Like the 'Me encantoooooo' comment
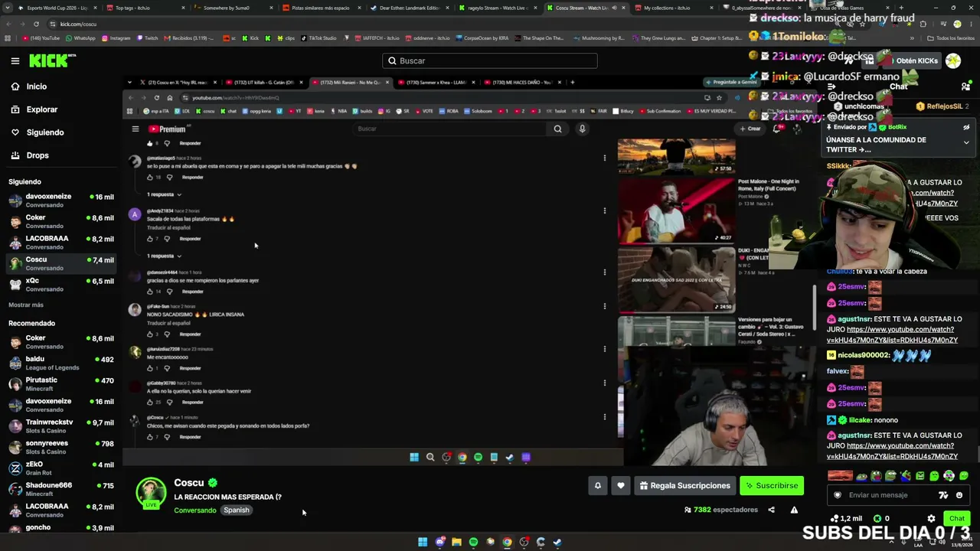Screen dimensions: 980x551 tap(150, 368)
